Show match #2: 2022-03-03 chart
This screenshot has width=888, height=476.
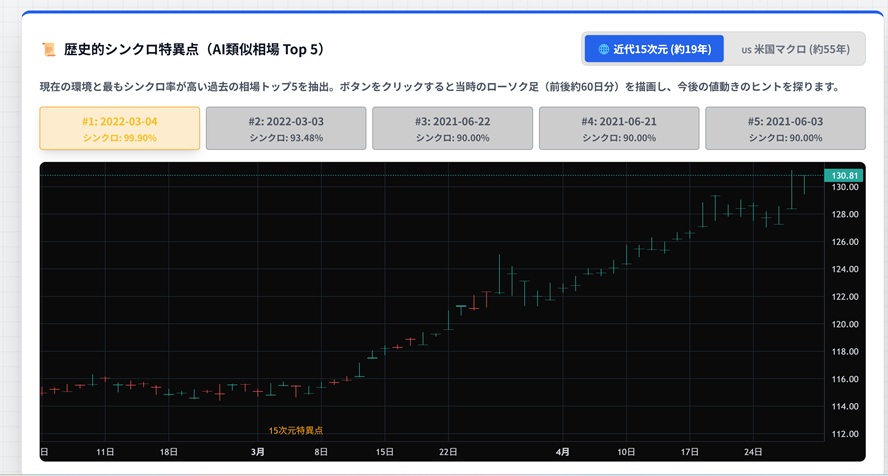tap(286, 129)
